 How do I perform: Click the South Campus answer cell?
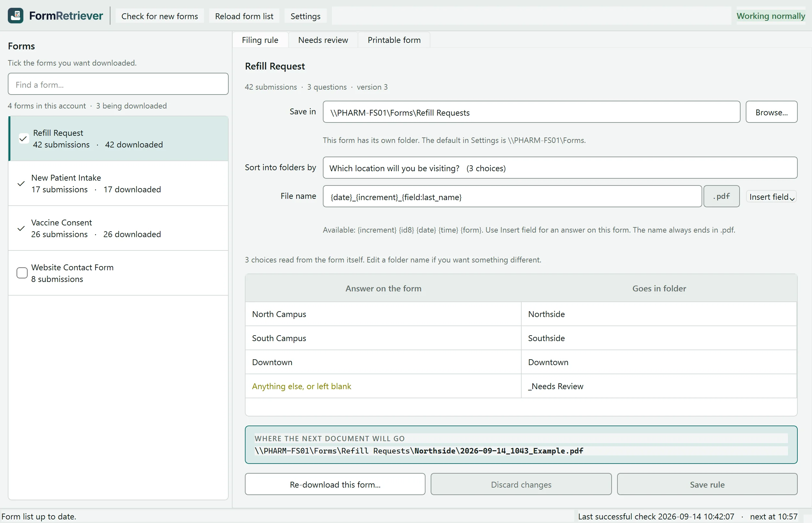pyautogui.click(x=383, y=338)
